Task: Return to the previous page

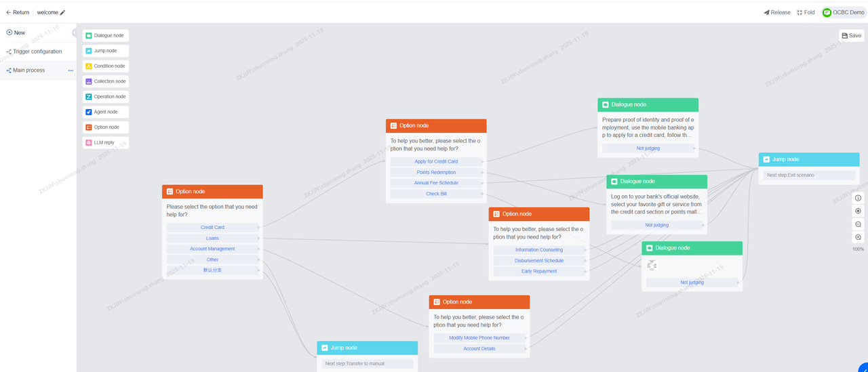Action: click(18, 12)
